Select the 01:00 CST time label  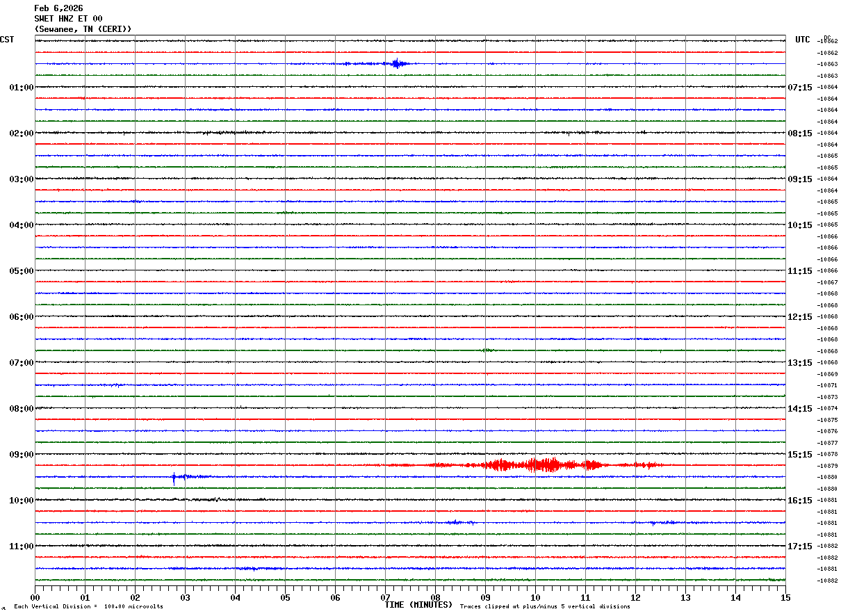pyautogui.click(x=21, y=88)
